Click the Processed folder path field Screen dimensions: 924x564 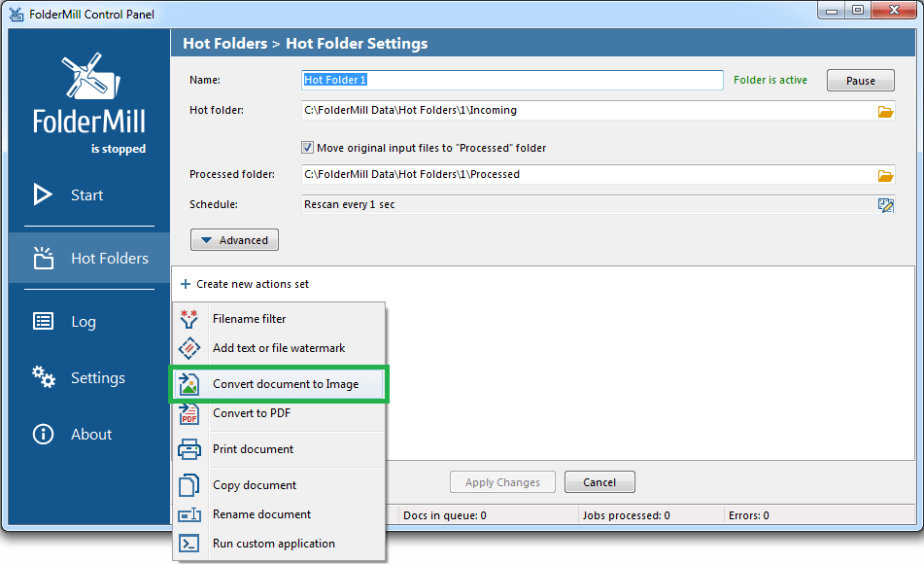pyautogui.click(x=588, y=175)
